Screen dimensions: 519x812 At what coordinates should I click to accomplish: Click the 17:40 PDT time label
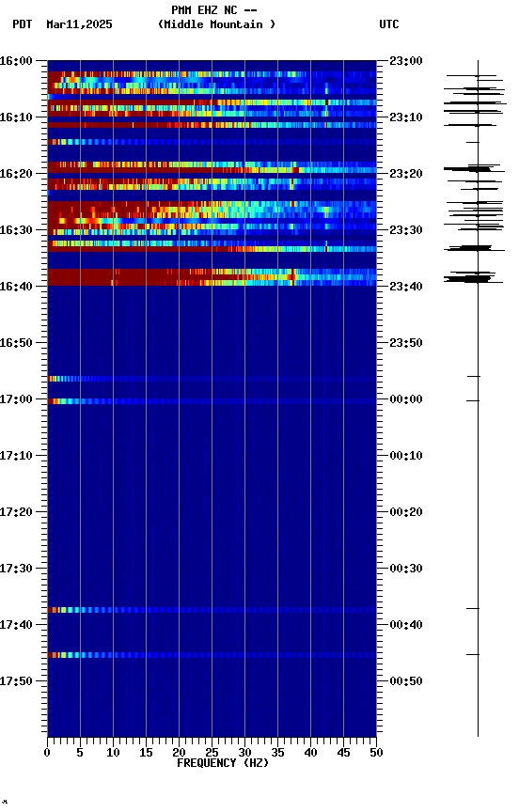[x=16, y=625]
